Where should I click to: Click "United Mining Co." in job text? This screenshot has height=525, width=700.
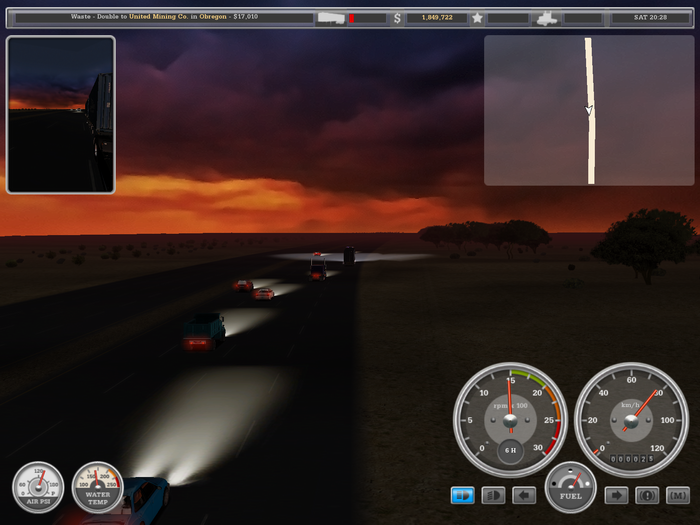pos(158,17)
